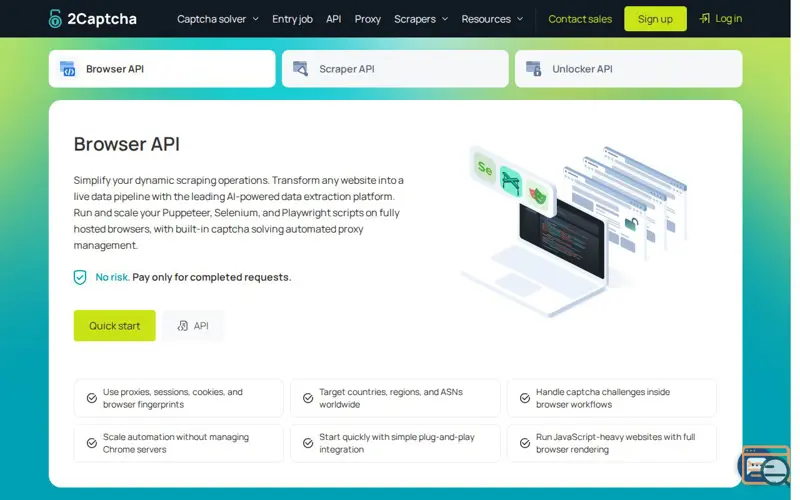The width and height of the screenshot is (800, 500).
Task: Click checkmark icon next to Target countries
Action: 308,398
